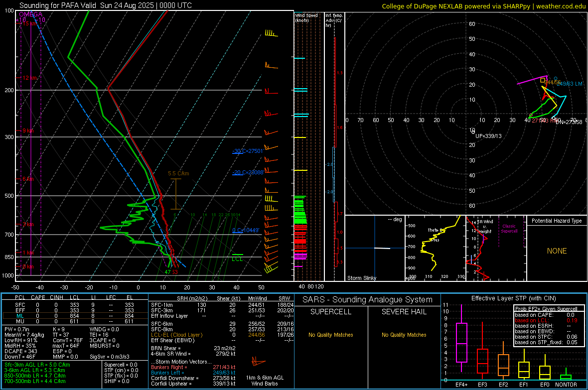Click the Inf. Temp. Adv. panel header
The width and height of the screenshot is (588, 390).
(x=334, y=20)
